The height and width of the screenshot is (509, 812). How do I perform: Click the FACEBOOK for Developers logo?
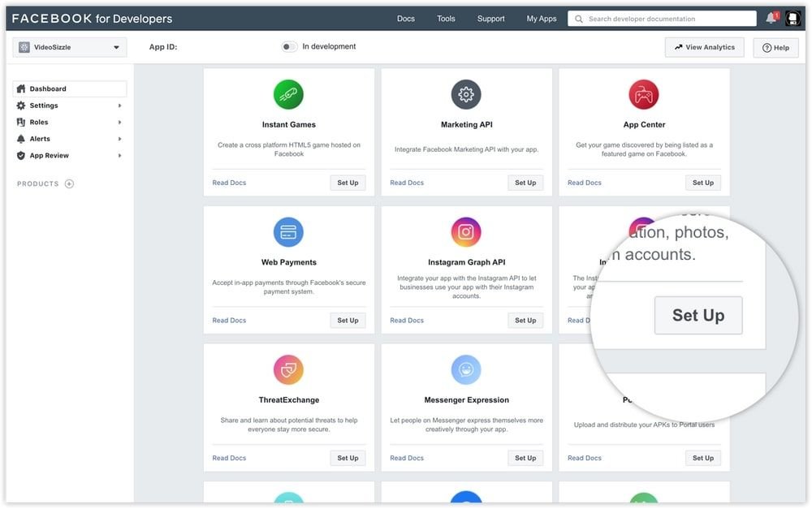92,19
